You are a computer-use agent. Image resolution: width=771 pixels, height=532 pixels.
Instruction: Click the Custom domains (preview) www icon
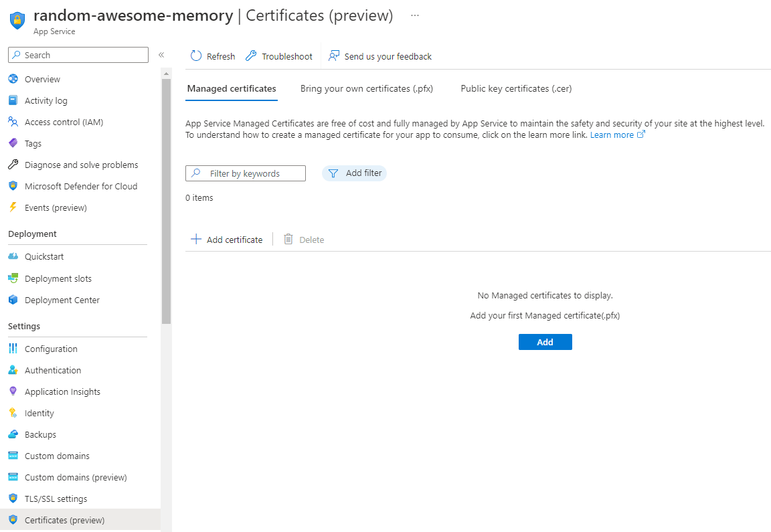[x=13, y=477]
